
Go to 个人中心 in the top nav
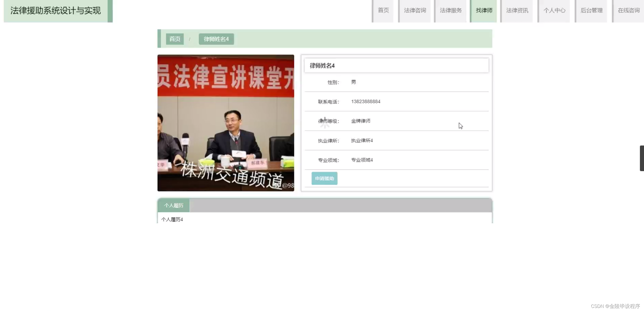(554, 11)
